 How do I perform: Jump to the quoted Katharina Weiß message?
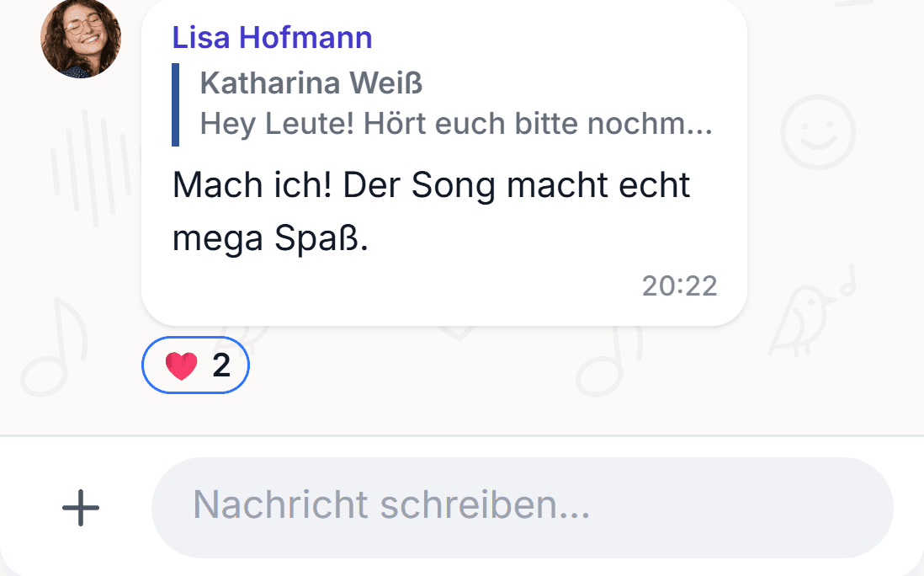[x=442, y=104]
